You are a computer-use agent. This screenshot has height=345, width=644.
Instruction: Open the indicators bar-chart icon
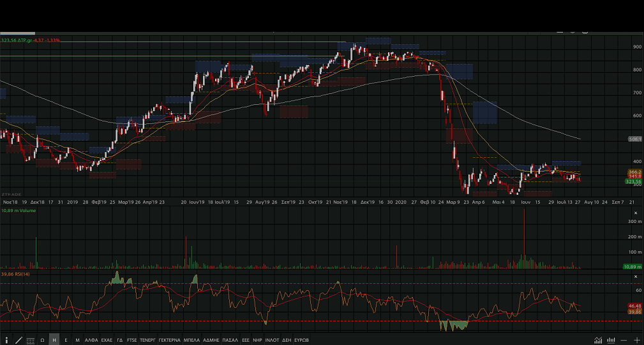(611, 340)
